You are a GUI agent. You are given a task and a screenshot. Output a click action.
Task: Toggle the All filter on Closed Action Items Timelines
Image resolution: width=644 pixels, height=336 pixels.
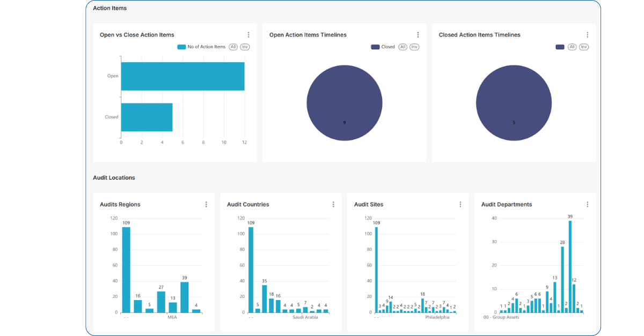tap(572, 47)
